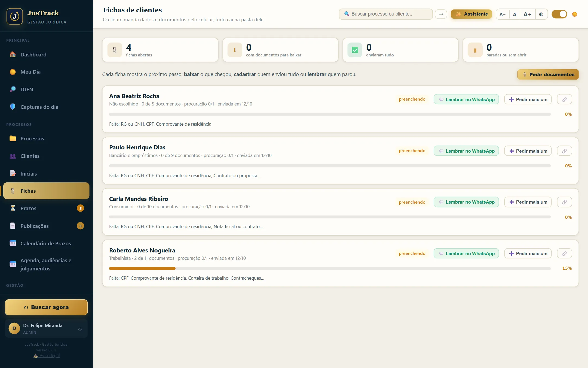
Task: Lembrar no WhatsApp for Roberto Alves Nogueira
Action: pos(466,254)
